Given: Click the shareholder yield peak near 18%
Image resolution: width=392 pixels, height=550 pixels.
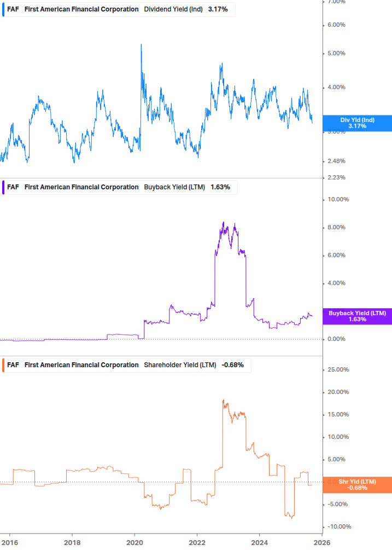Looking at the screenshot, I should pyautogui.click(x=223, y=400).
